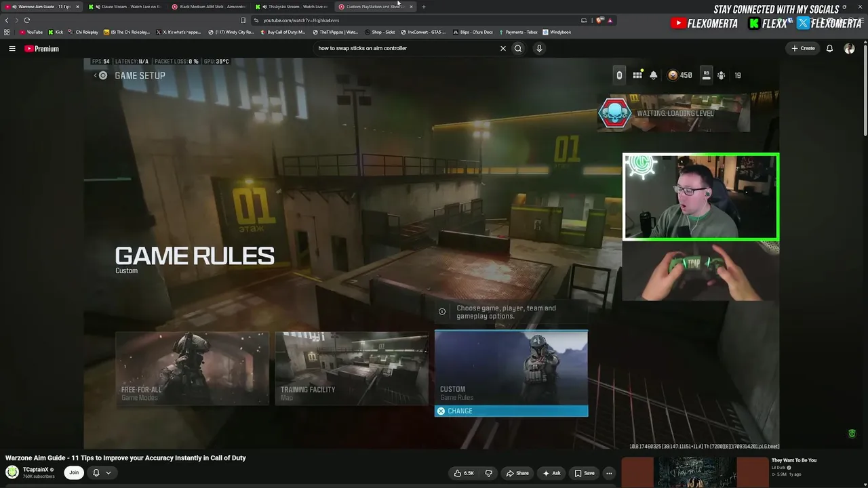Image resolution: width=868 pixels, height=488 pixels.
Task: Open the Payments - Tebex bookmark
Action: click(x=517, y=33)
